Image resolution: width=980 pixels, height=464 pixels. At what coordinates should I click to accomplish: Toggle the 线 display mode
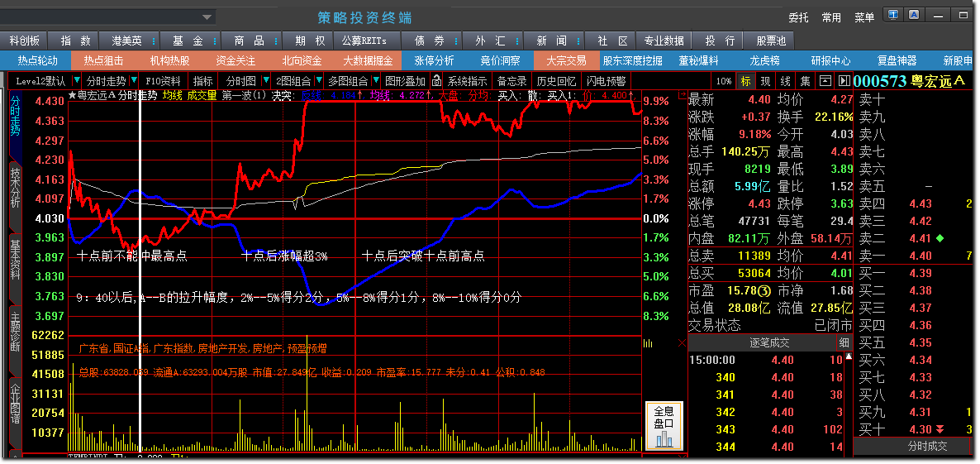786,81
